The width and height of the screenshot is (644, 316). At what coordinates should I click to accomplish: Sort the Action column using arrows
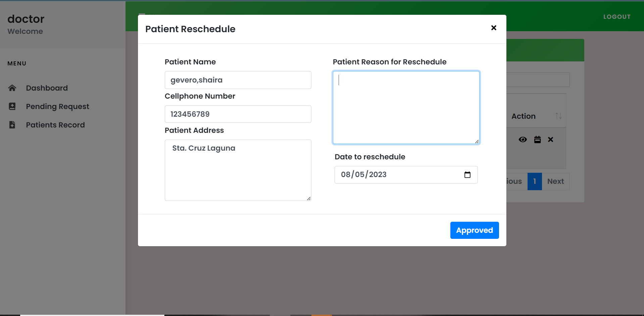[x=558, y=116]
